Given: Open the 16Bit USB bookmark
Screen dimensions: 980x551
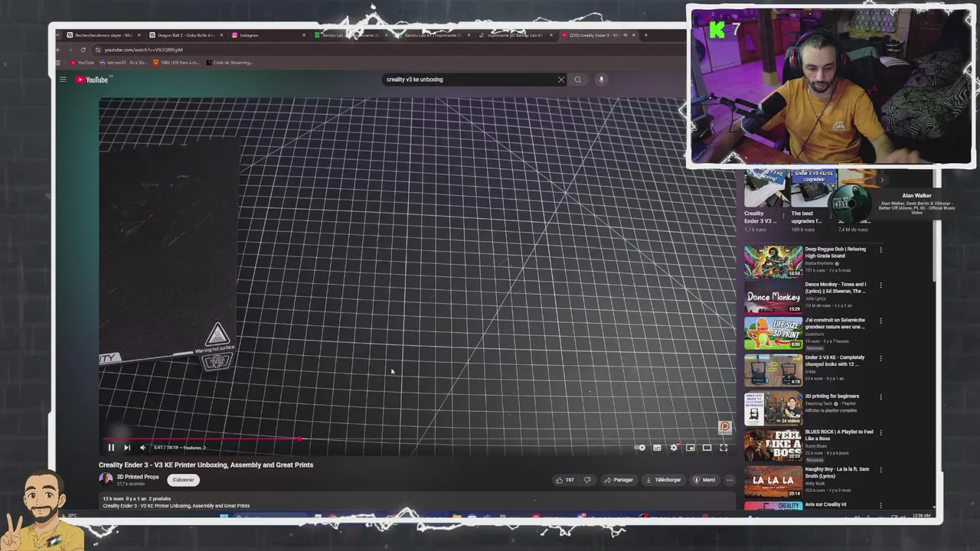Looking at the screenshot, I should 176,63.
